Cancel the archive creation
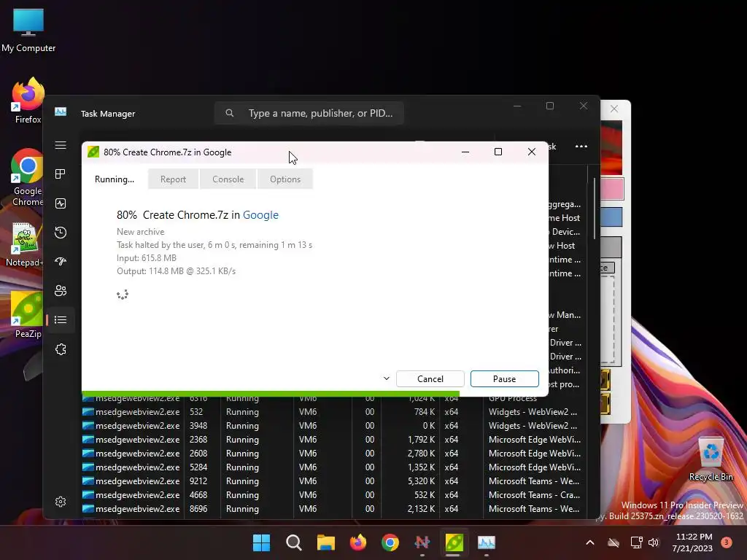 (x=430, y=378)
